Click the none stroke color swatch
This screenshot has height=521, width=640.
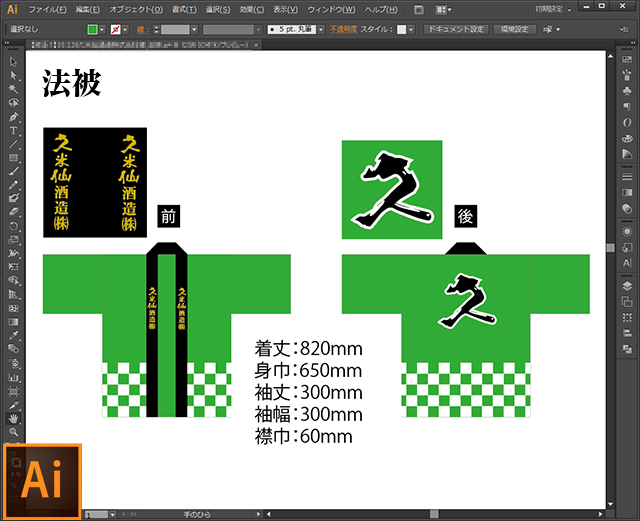tap(116, 29)
